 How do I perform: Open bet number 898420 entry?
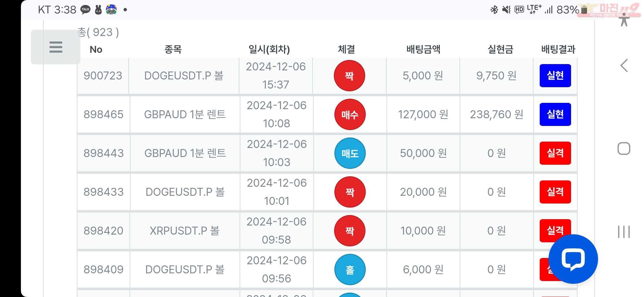[103, 231]
